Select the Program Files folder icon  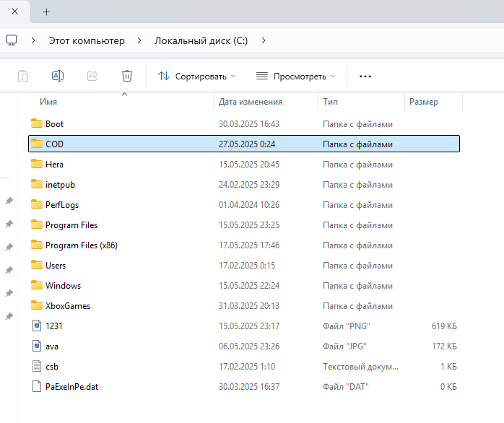[37, 224]
